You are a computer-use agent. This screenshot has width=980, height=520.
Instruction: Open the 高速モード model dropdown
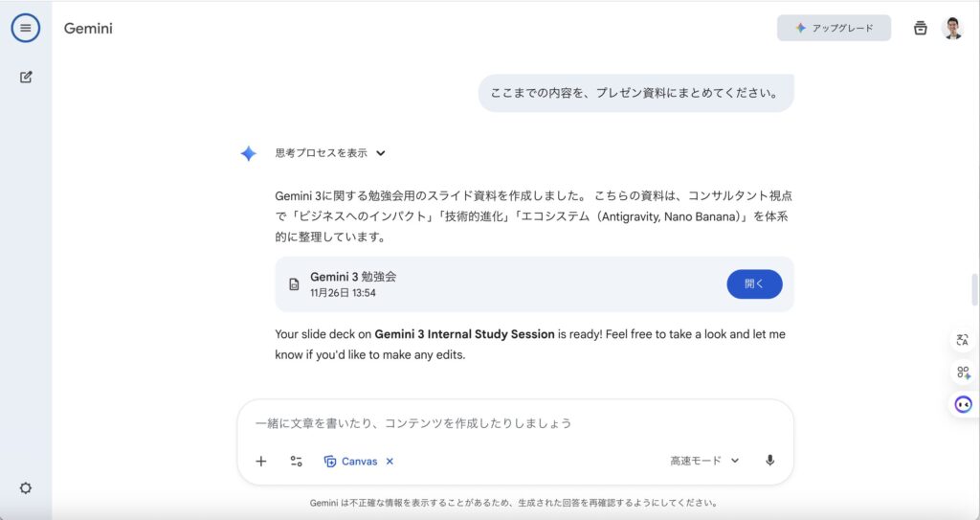click(704, 461)
